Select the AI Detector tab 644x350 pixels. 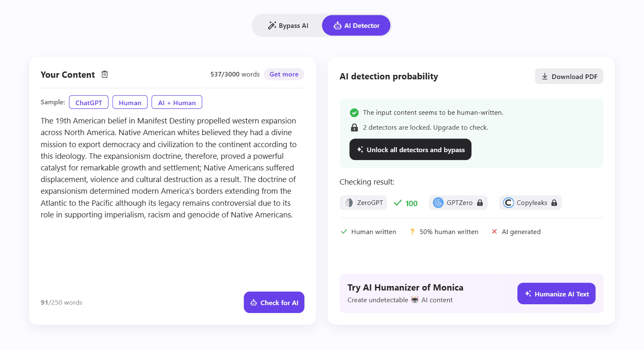[x=356, y=26]
